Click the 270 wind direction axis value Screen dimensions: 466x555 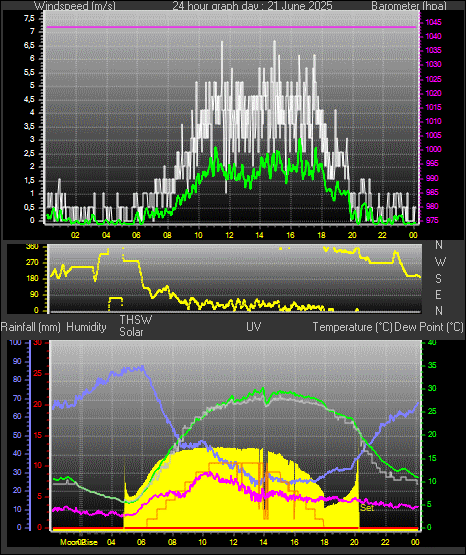[x=32, y=263]
